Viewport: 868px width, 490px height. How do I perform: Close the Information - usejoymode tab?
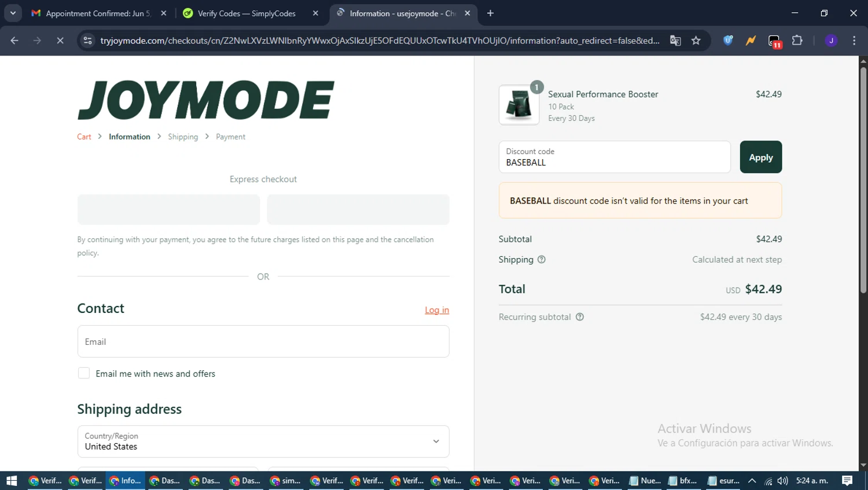coord(468,13)
